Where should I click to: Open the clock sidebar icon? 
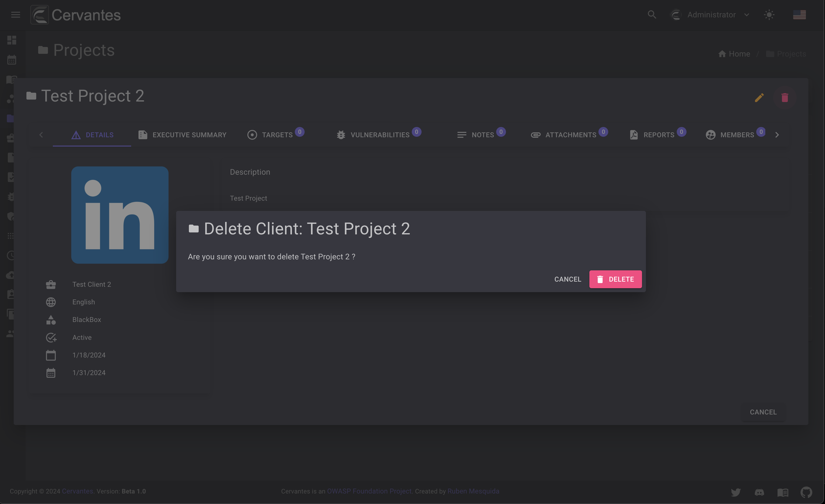tap(11, 255)
